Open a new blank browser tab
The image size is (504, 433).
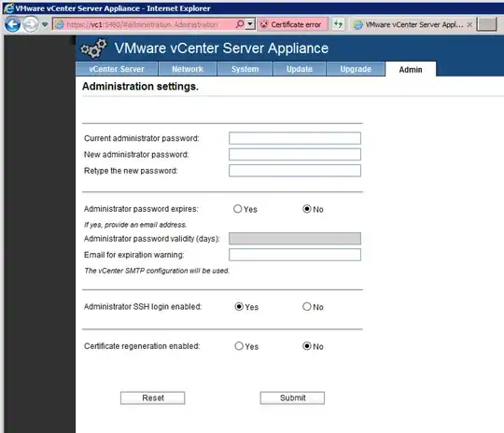point(486,24)
